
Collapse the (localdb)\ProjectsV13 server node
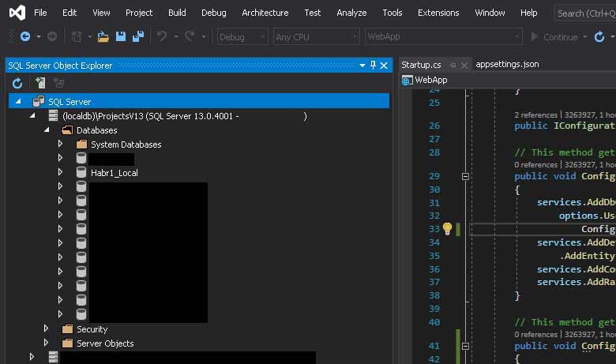32,115
